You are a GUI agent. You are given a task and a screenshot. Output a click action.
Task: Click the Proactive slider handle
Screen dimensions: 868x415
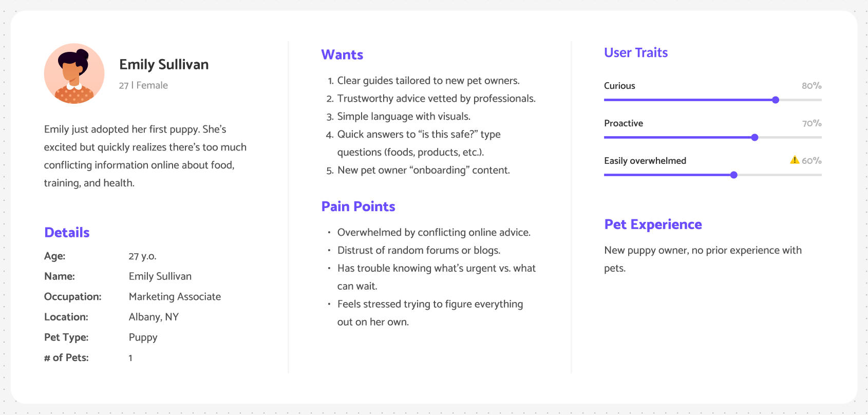tap(754, 138)
